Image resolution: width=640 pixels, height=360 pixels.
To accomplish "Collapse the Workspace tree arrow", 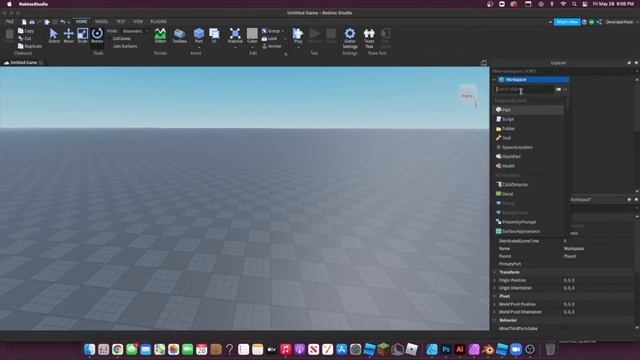I will pos(494,80).
